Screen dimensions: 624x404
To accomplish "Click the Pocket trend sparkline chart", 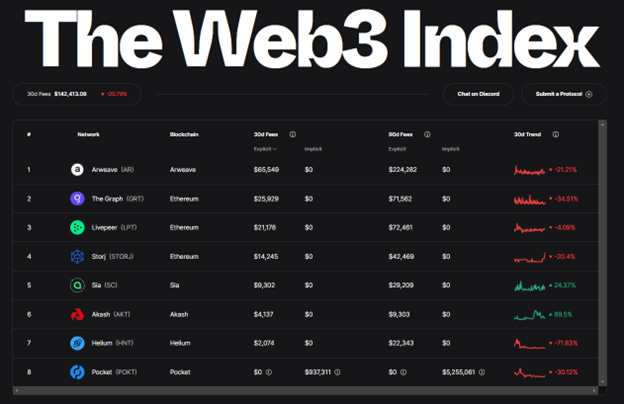I will tap(529, 373).
